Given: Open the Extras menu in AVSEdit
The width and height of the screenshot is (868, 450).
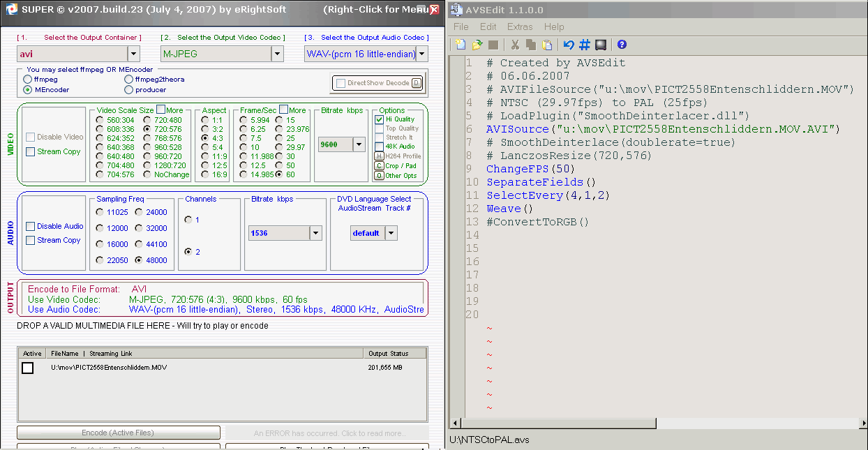Looking at the screenshot, I should [520, 27].
